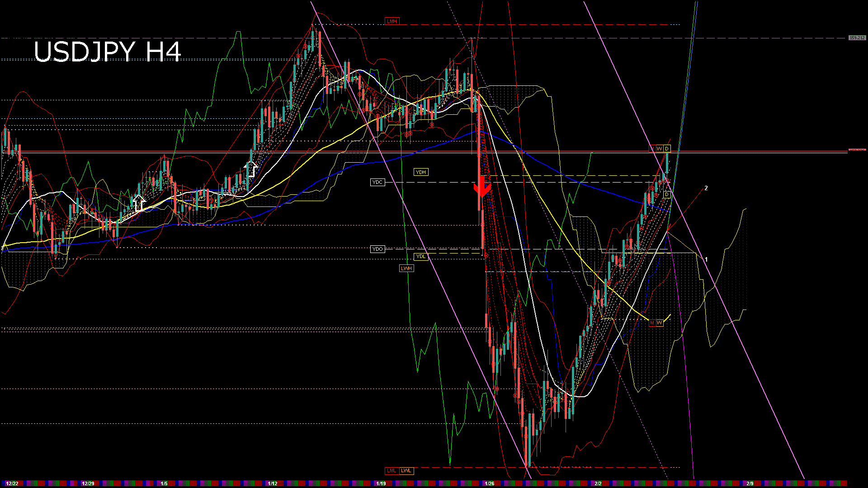The image size is (868, 488).
Task: Select the 2/9 date marker
Action: pyautogui.click(x=750, y=483)
